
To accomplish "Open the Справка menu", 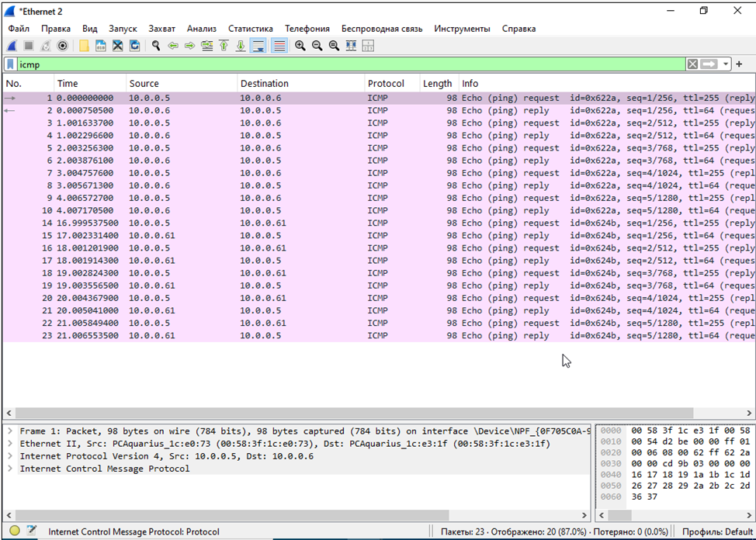I will (x=518, y=29).
